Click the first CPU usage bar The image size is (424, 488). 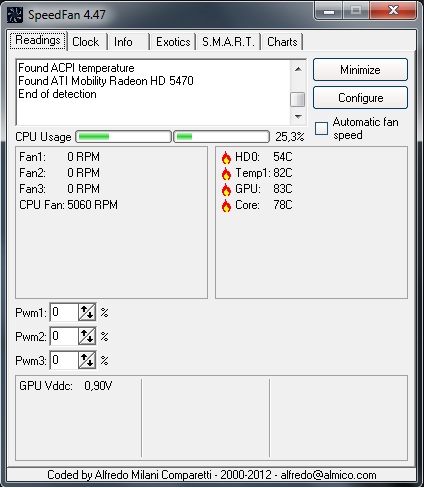(x=123, y=137)
